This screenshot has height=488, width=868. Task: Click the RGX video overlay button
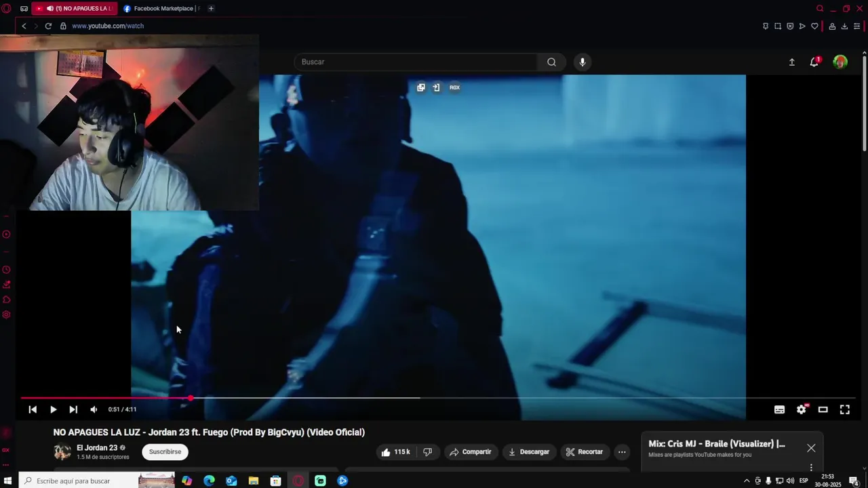pyautogui.click(x=454, y=87)
